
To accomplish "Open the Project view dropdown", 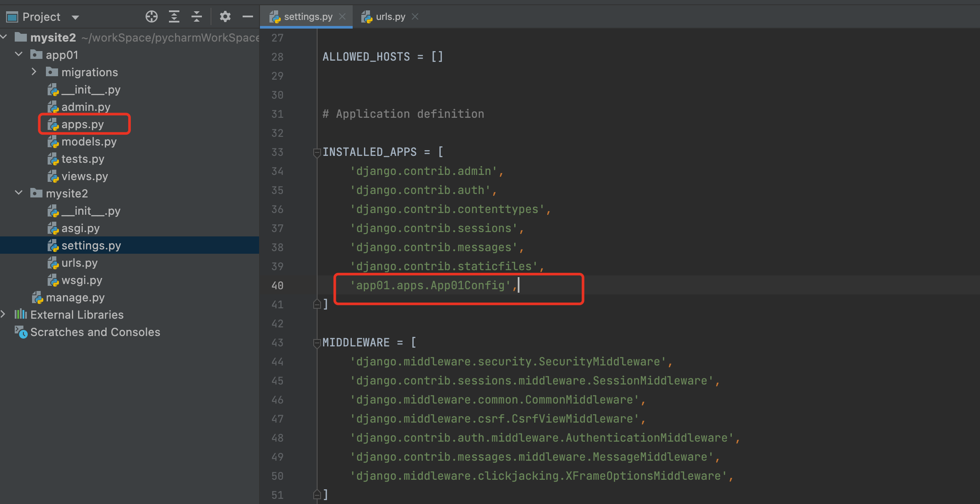I will [75, 17].
